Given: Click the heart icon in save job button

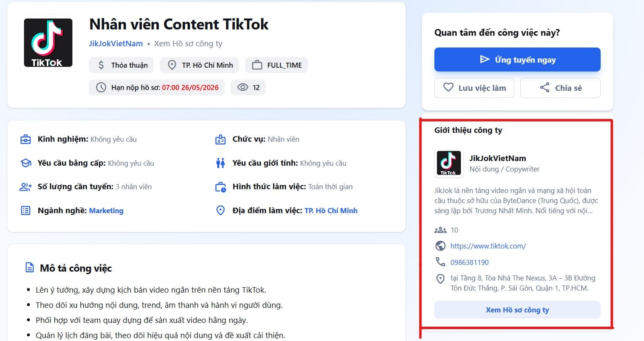Looking at the screenshot, I should 448,87.
